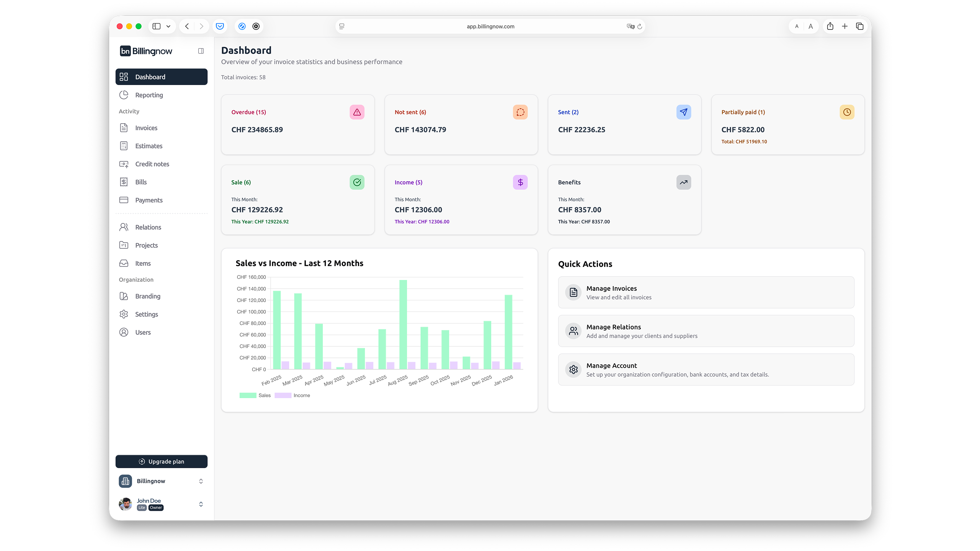Collapse the sidebar with the panel toggle
This screenshot has width=980, height=551.
point(201,51)
